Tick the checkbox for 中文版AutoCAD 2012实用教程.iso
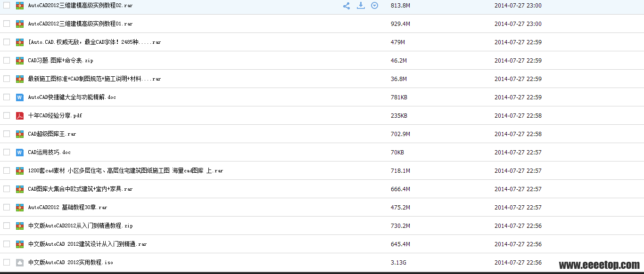This screenshot has height=274, width=644. coord(7,262)
